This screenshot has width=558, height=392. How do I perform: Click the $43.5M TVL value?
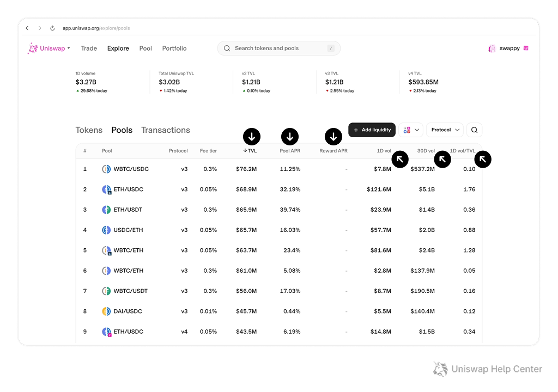tap(246, 332)
